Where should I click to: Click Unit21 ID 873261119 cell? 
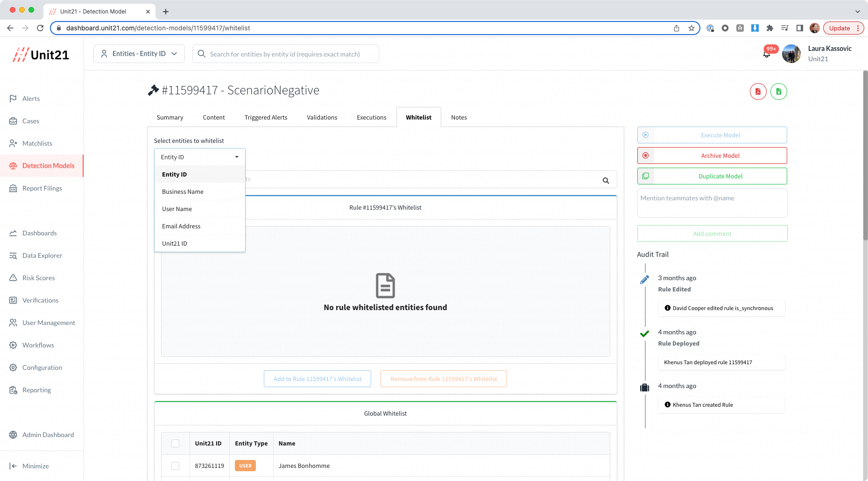pos(210,466)
